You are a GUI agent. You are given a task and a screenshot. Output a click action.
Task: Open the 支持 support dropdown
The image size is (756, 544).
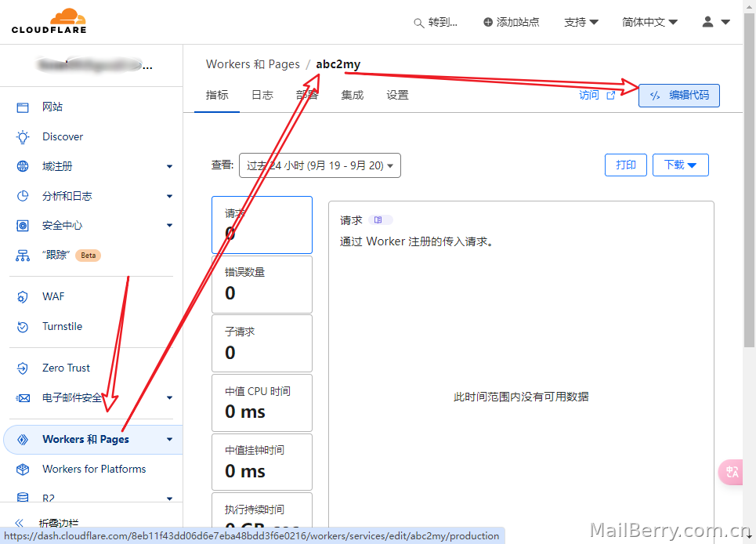click(x=581, y=22)
